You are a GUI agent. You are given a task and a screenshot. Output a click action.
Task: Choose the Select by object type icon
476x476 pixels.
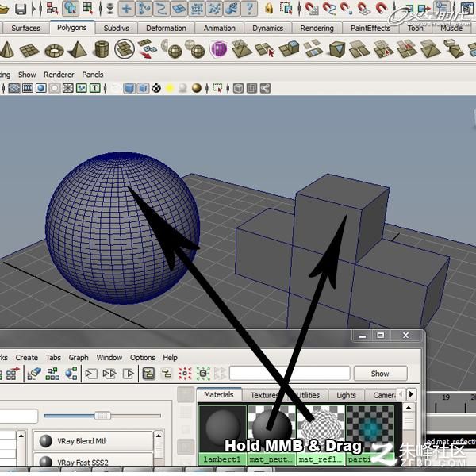[71, 8]
